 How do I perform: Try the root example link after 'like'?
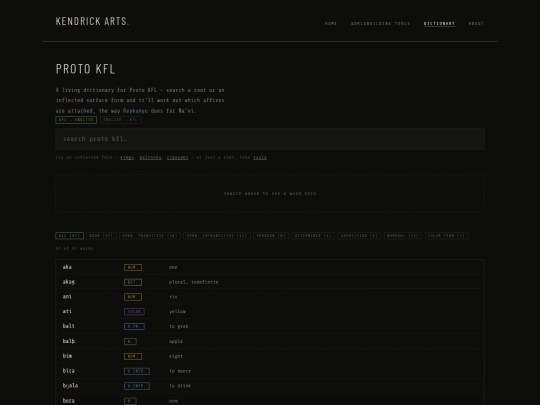pos(260,157)
